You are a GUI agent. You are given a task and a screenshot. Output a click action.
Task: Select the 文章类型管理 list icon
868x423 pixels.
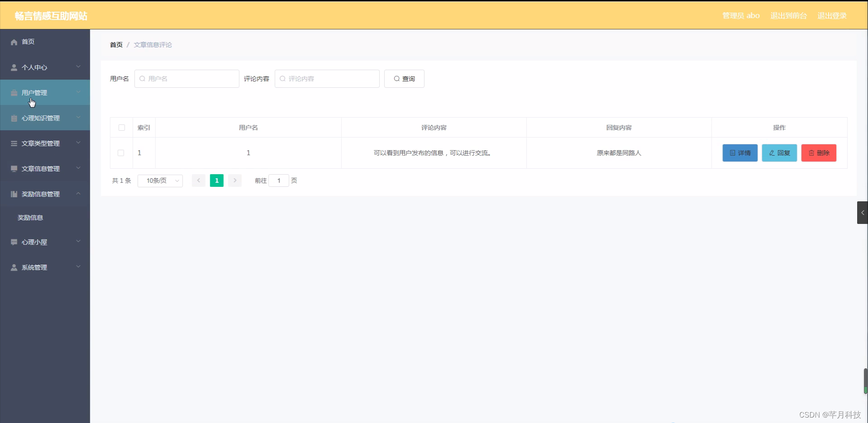[13, 143]
